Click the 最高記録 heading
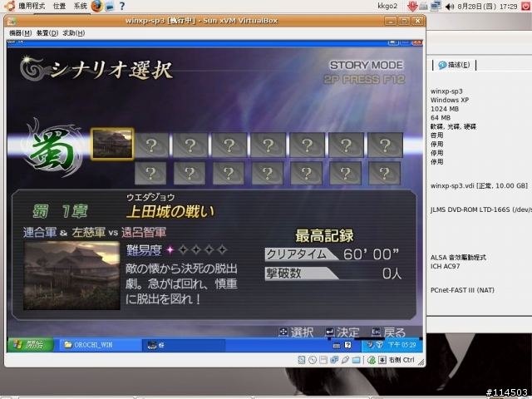 point(324,235)
